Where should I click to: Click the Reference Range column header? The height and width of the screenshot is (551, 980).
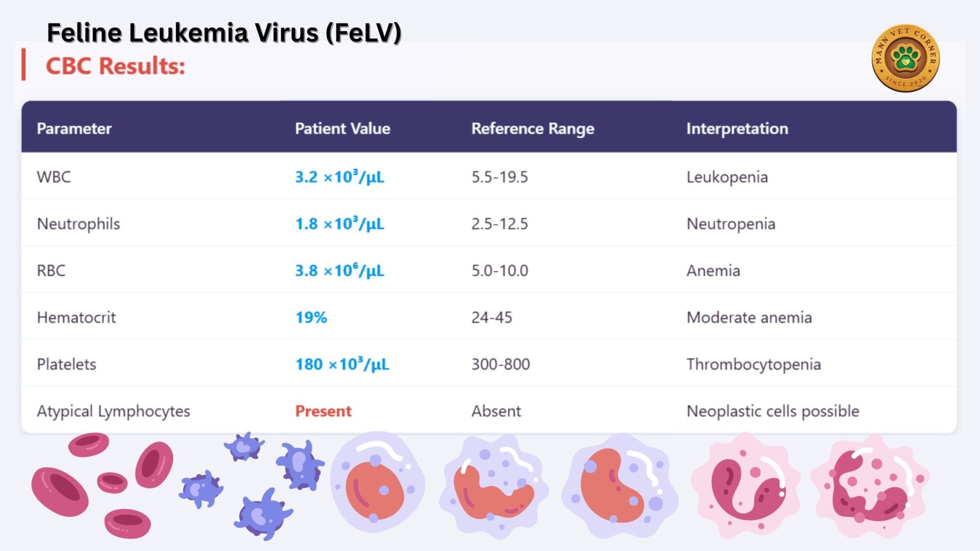533,129
